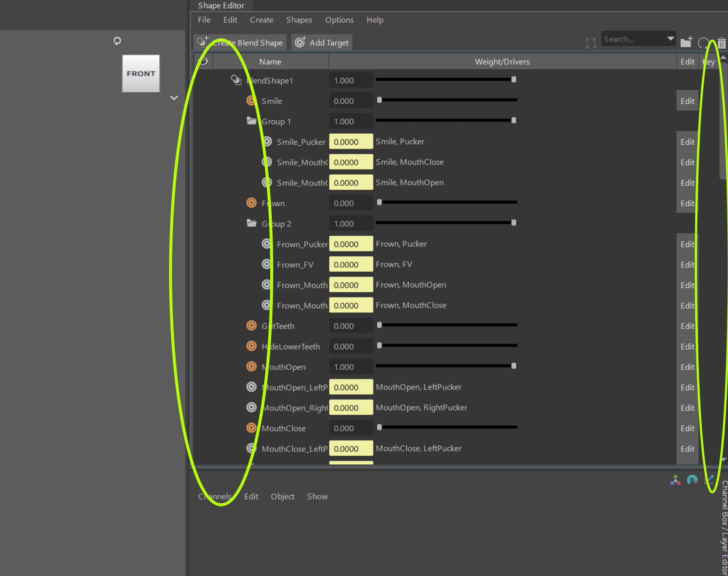
Task: Click the Edit button next to Frown
Action: point(687,203)
